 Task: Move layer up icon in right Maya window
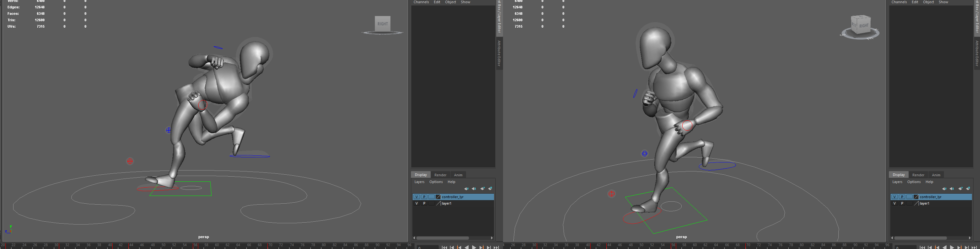click(x=944, y=189)
